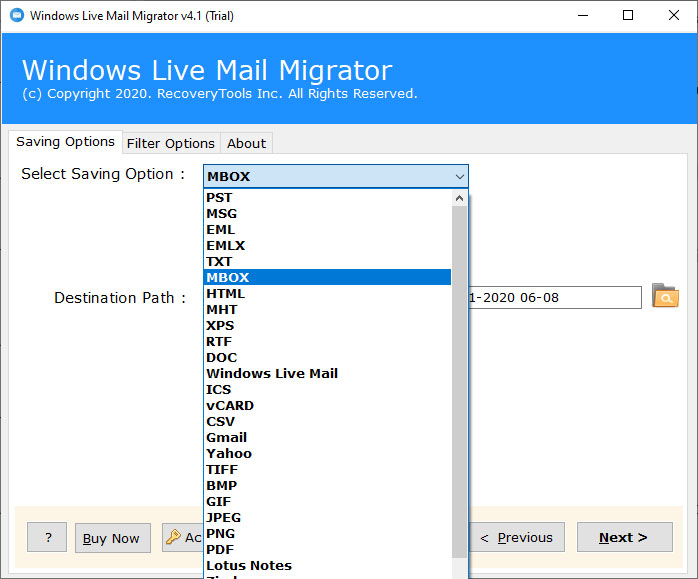The width and height of the screenshot is (698, 579).
Task: Select Lotus Notes from the list
Action: 327,566
